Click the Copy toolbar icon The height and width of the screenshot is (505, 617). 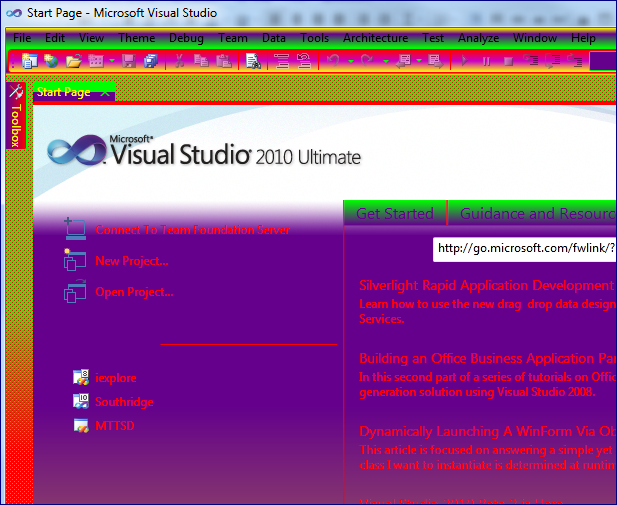pos(201,61)
